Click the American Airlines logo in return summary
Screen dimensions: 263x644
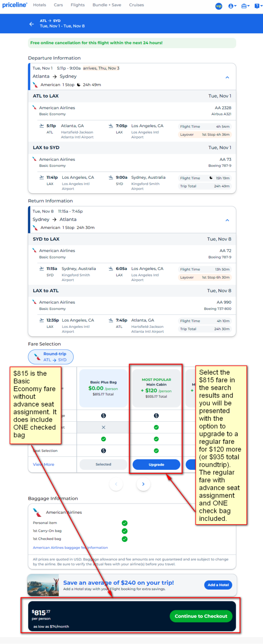[35, 227]
